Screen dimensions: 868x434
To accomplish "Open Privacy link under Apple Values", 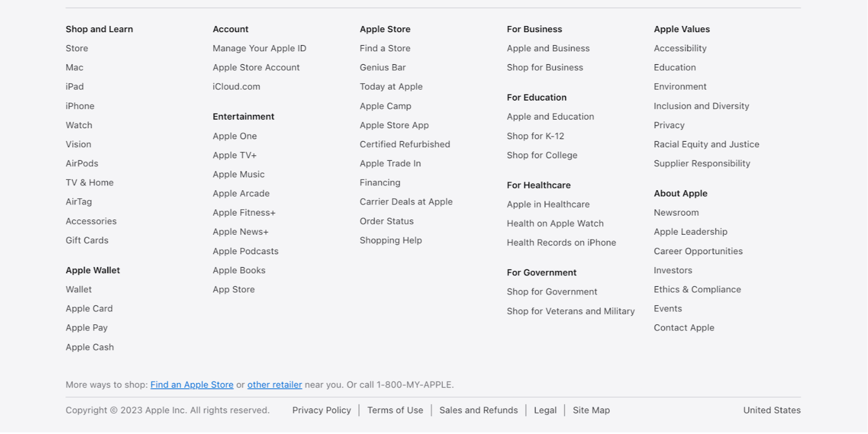I will coord(669,125).
